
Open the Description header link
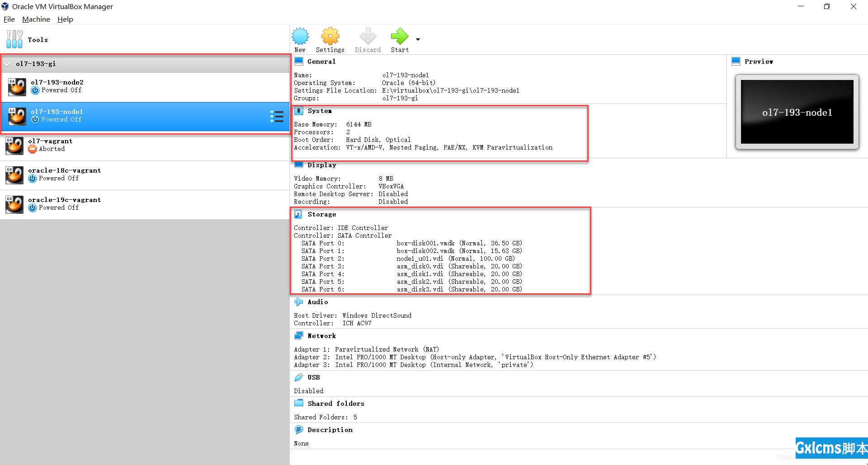[330, 430]
